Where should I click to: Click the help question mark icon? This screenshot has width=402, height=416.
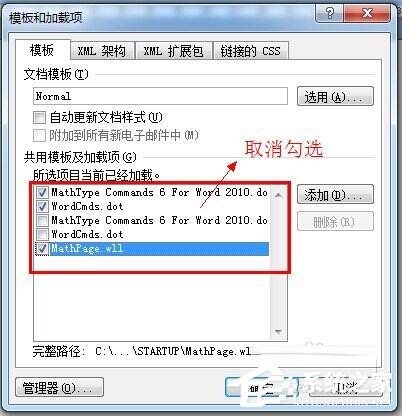(x=329, y=13)
